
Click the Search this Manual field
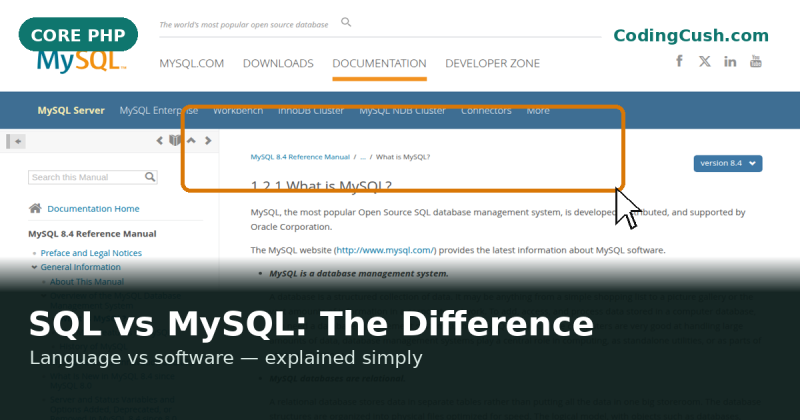click(x=92, y=177)
